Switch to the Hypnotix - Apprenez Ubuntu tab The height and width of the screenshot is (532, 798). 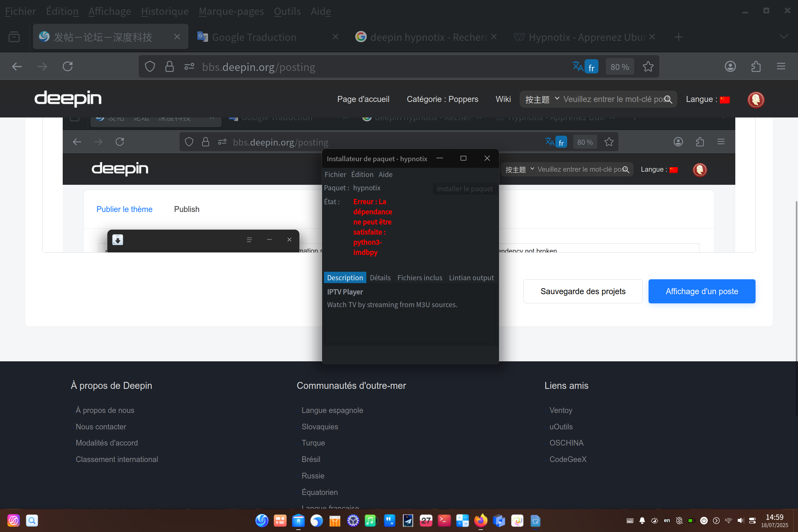[x=584, y=37]
